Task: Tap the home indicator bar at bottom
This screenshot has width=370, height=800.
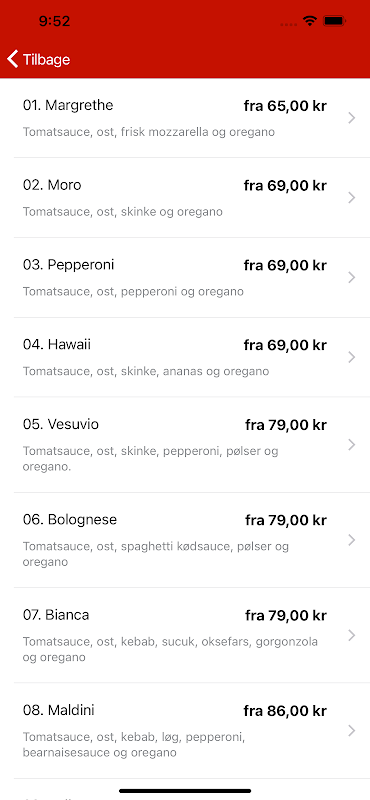Action: (185, 791)
